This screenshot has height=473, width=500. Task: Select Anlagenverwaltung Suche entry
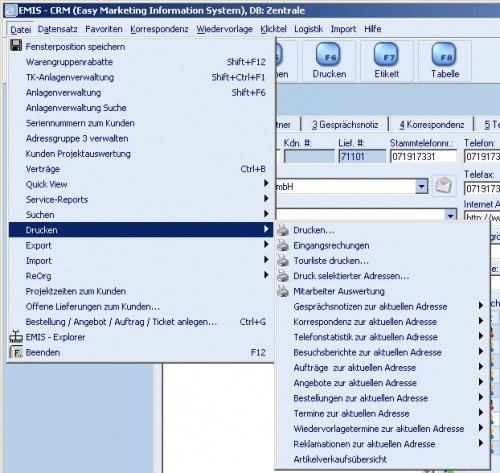pos(141,108)
